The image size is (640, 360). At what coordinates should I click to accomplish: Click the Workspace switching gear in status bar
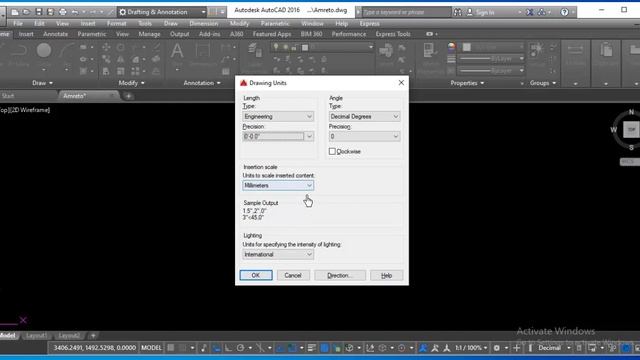pyautogui.click(x=496, y=348)
